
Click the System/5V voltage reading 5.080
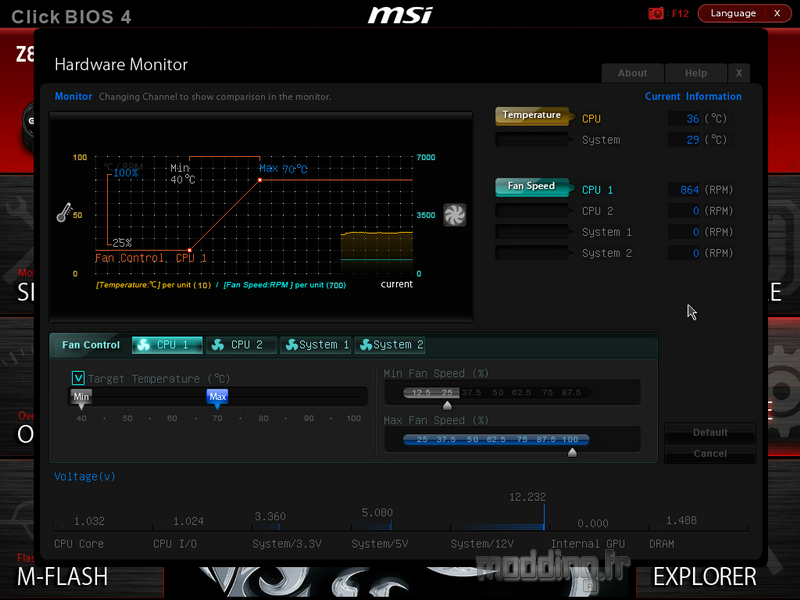(x=377, y=512)
